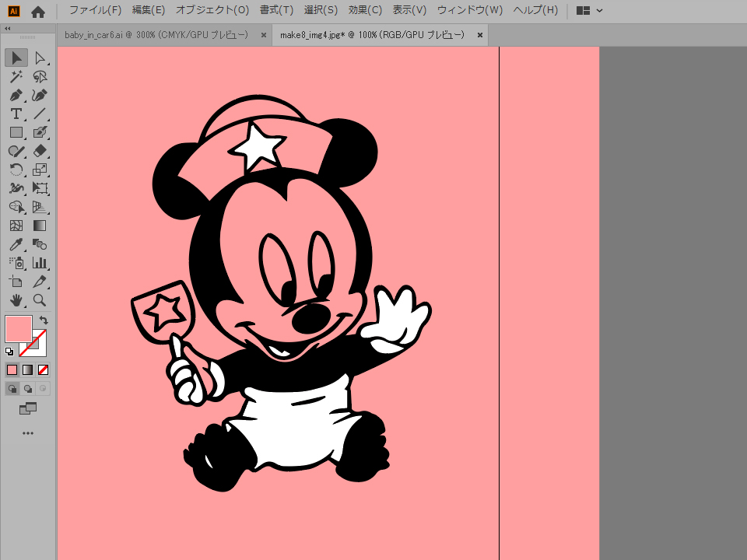Click the Home icon
This screenshot has height=560, width=747.
(x=38, y=11)
